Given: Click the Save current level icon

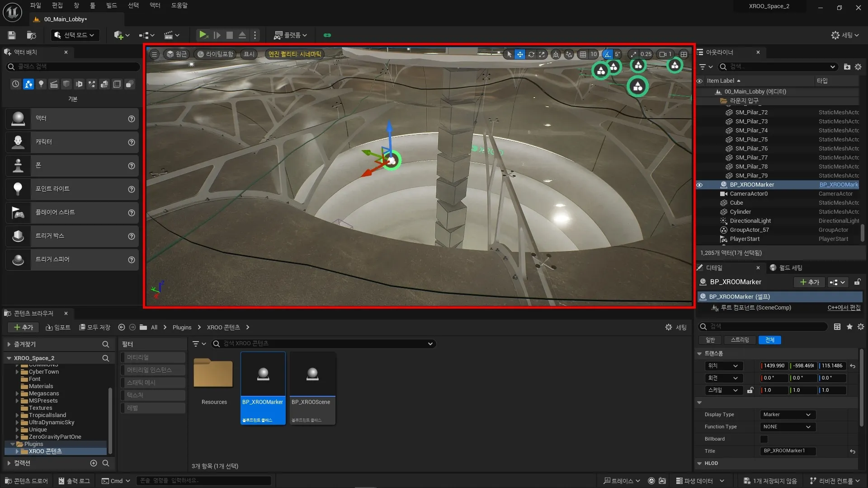Looking at the screenshot, I should click(x=12, y=35).
